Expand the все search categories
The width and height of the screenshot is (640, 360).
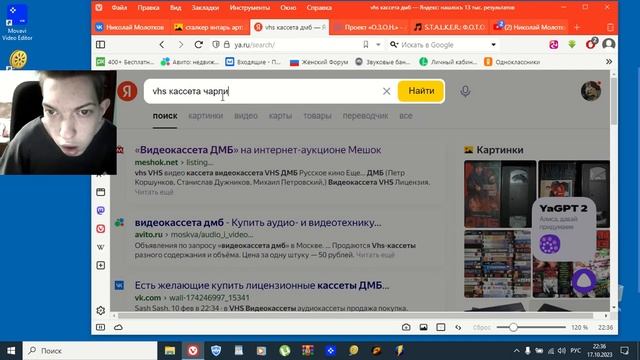[406, 116]
